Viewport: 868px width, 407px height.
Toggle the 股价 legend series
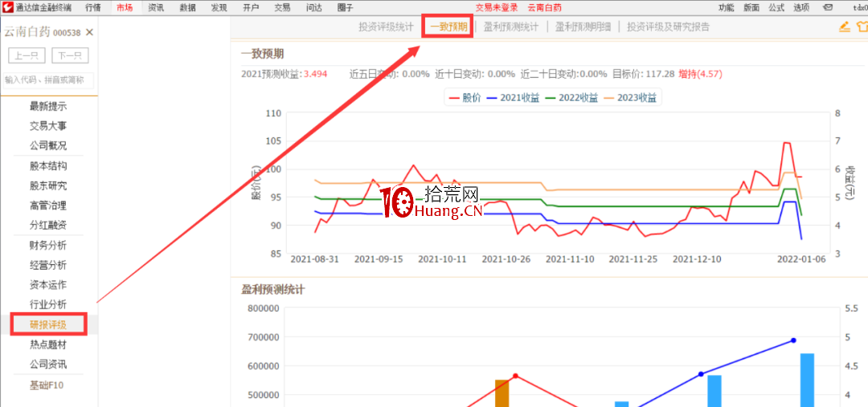click(465, 99)
